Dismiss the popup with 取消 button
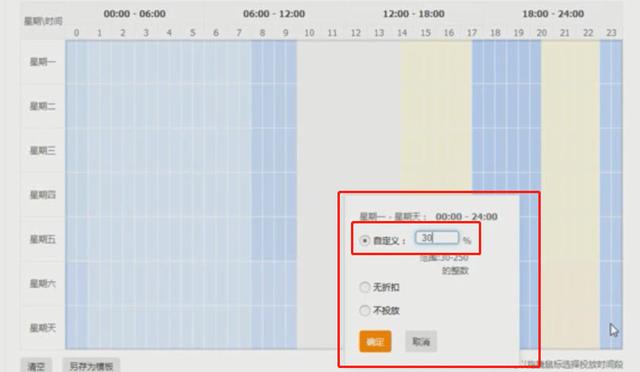 421,341
